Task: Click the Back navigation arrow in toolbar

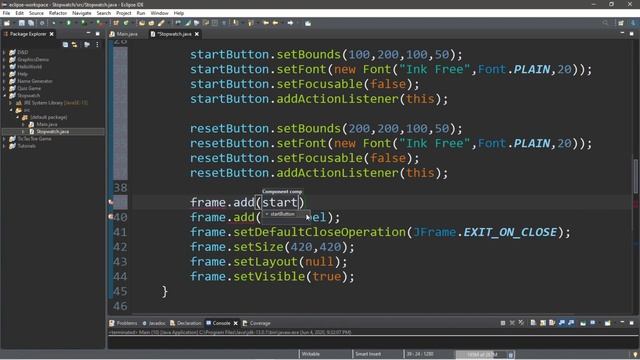Action: [x=276, y=23]
